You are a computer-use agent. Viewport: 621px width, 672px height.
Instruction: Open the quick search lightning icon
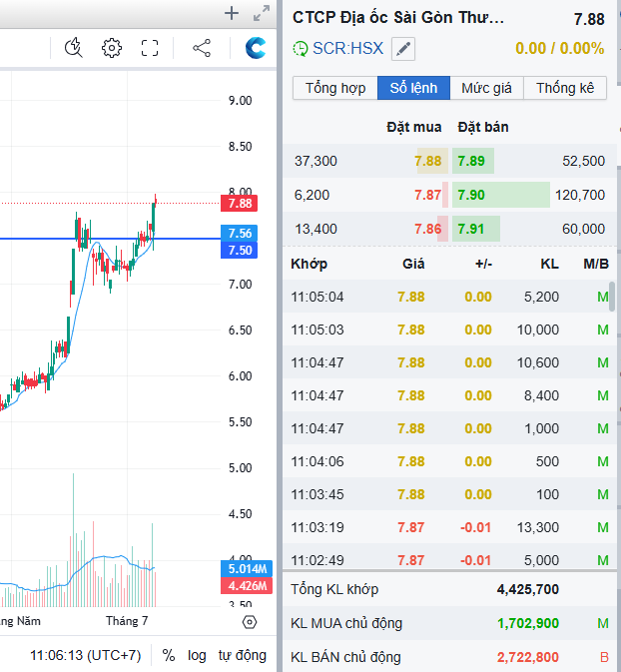(74, 48)
